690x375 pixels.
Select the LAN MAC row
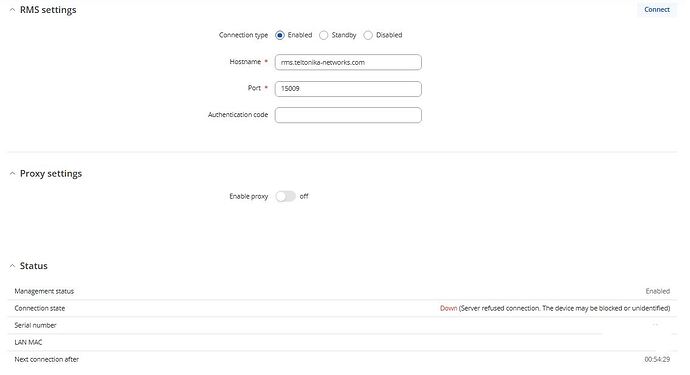(x=342, y=342)
